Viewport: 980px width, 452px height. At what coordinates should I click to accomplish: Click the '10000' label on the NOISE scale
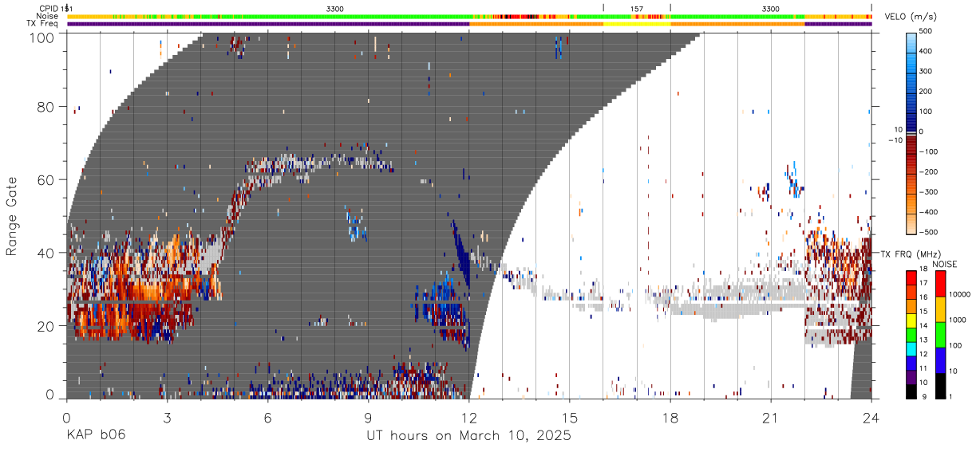[x=959, y=294]
